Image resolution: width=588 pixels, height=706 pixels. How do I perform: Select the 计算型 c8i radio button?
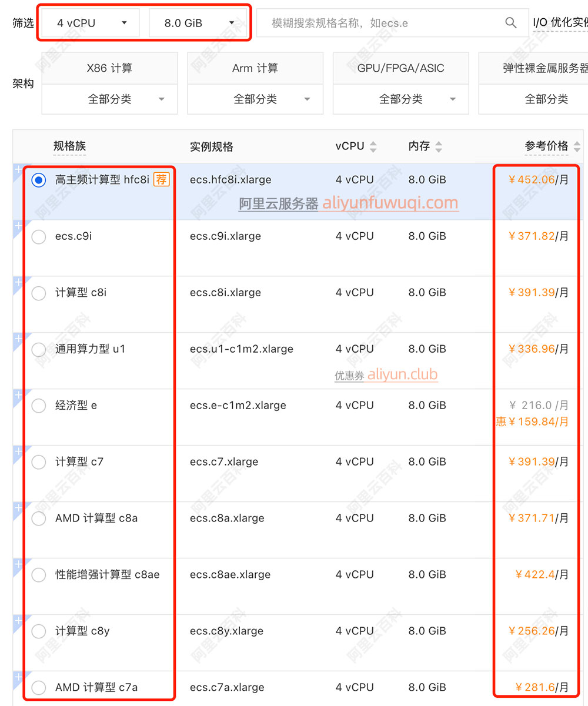click(39, 293)
